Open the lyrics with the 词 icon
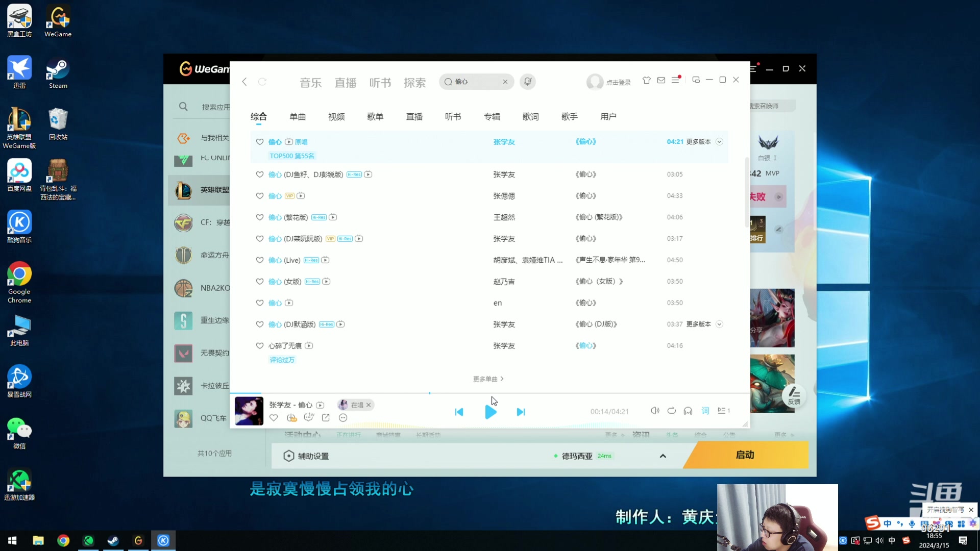The height and width of the screenshot is (551, 980). [x=705, y=410]
